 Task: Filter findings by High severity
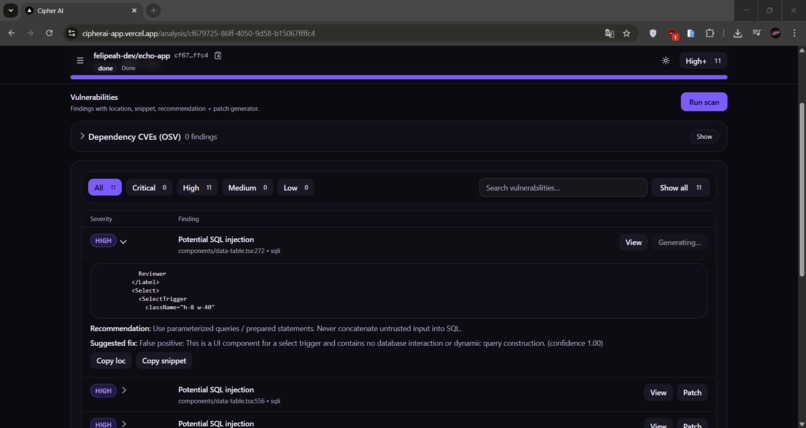tap(197, 188)
